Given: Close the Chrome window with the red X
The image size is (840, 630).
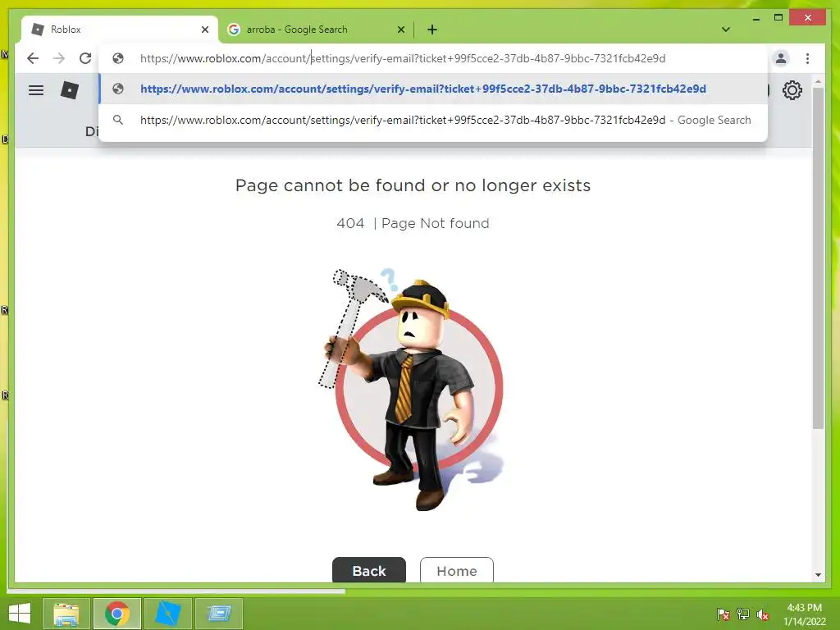Looking at the screenshot, I should pos(808,18).
